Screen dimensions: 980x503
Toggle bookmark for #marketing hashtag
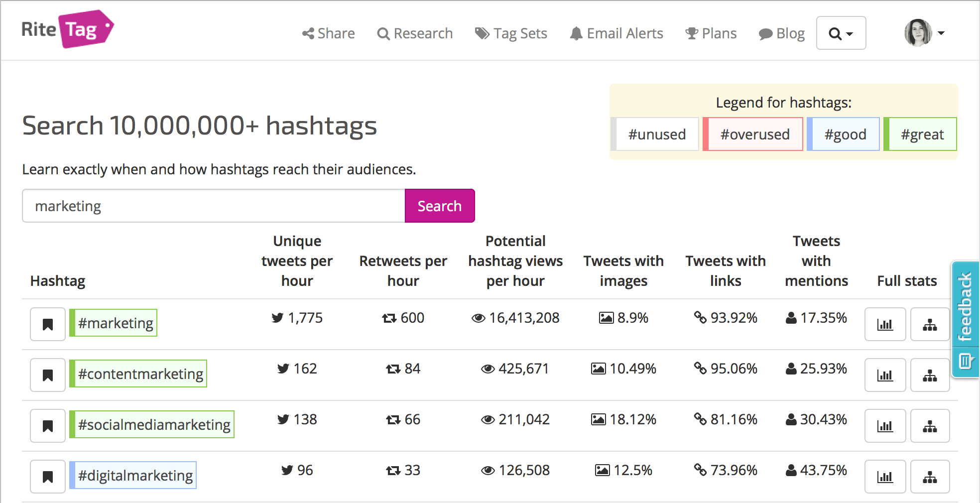pos(48,325)
